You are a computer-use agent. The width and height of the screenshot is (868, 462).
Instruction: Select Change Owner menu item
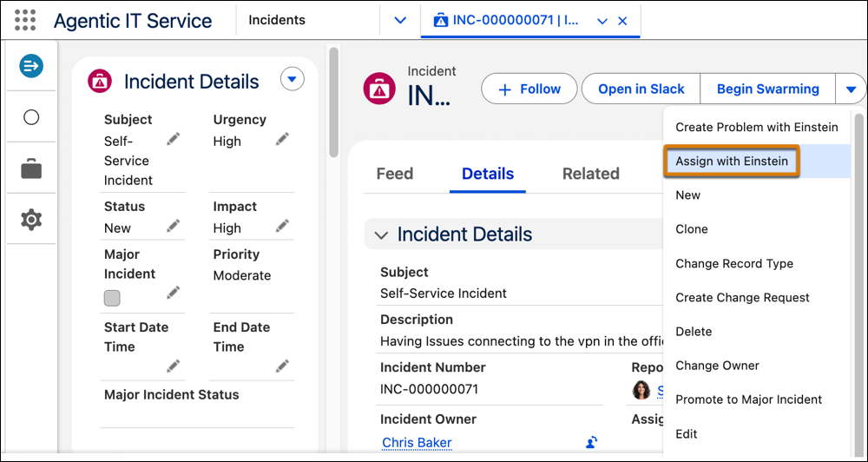[757, 366]
